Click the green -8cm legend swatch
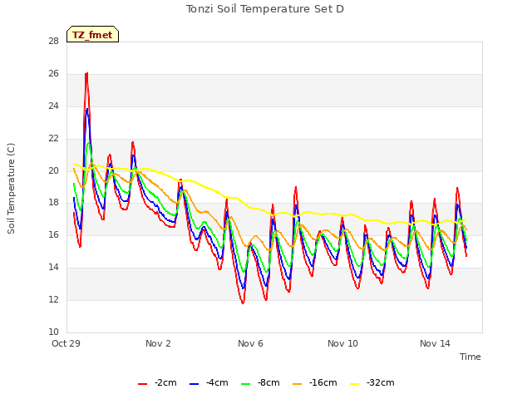 point(246,384)
